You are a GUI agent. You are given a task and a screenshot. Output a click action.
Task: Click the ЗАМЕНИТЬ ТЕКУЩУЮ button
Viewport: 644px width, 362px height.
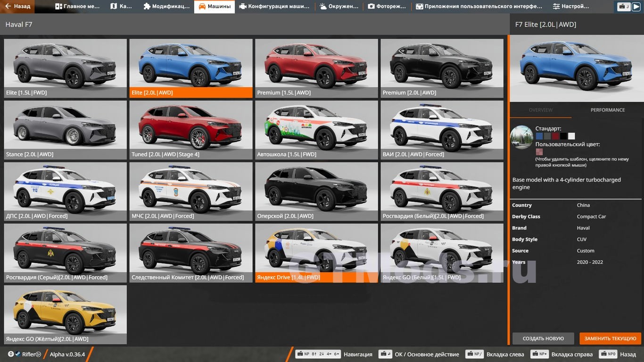pyautogui.click(x=611, y=338)
